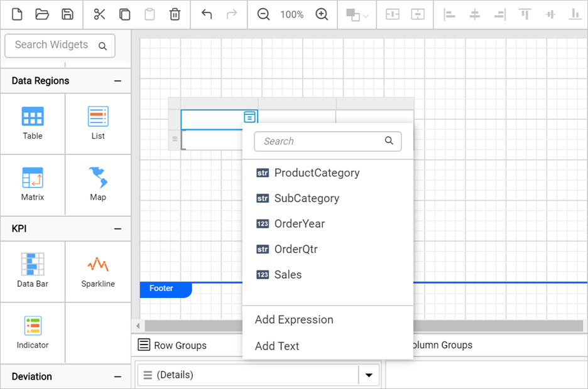
Task: Click the align right toolbar icon
Action: click(499, 14)
